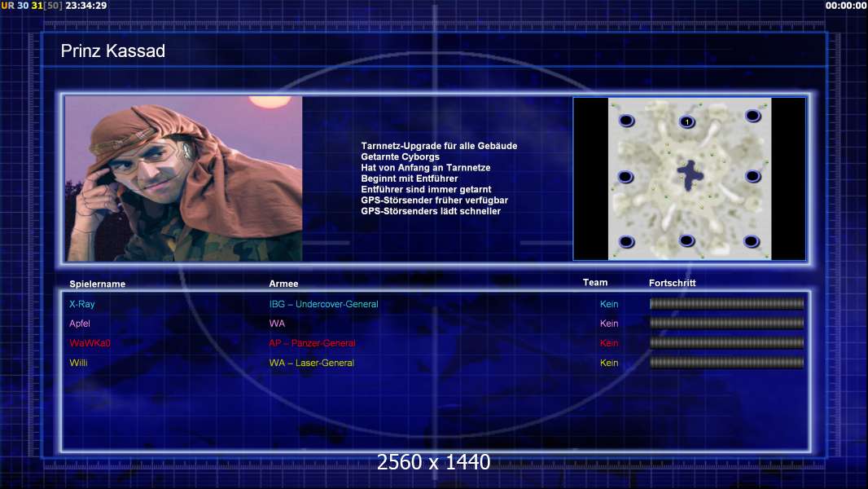Click the Team value for Apfel
Viewport: 868px width, 489px height.
[609, 324]
